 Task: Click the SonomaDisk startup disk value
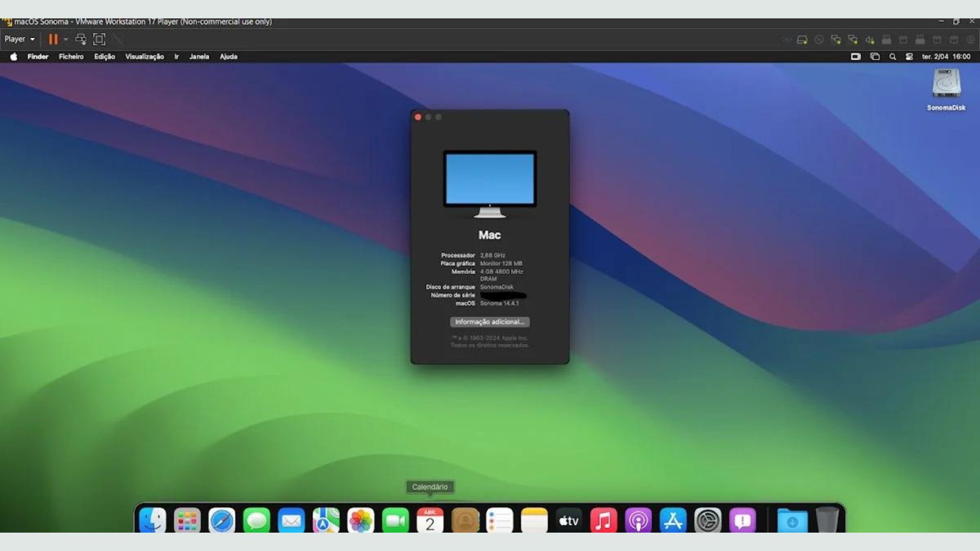pos(497,287)
